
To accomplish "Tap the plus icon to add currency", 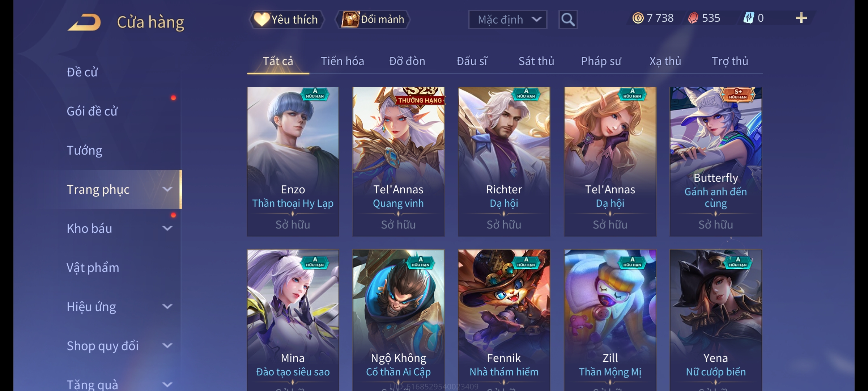I will (x=801, y=18).
